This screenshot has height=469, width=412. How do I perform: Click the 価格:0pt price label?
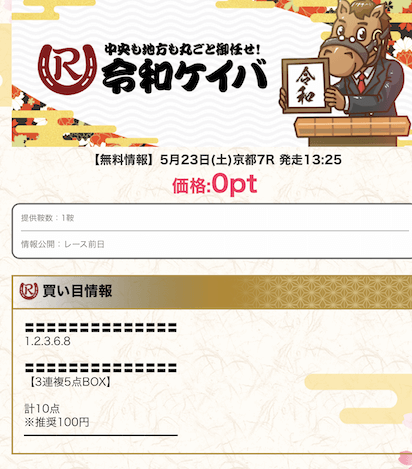(x=215, y=184)
